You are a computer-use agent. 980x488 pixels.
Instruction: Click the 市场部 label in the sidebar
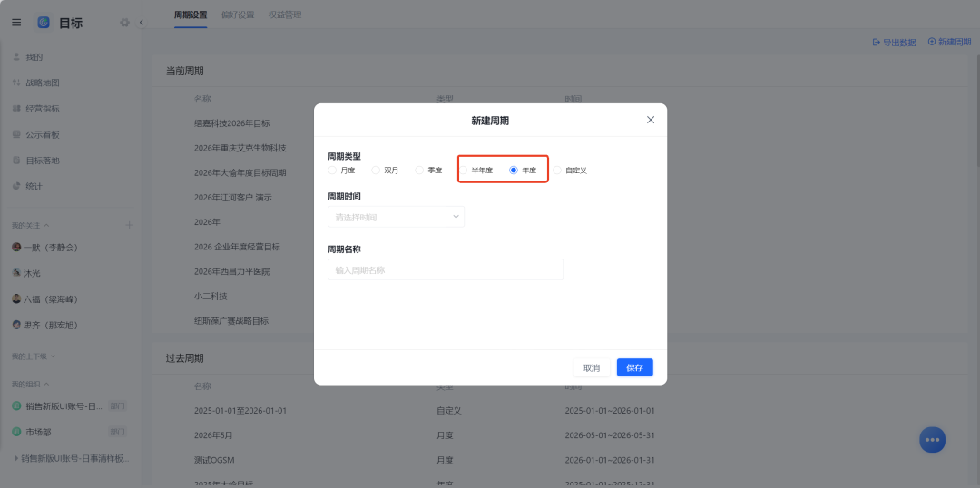[38, 432]
